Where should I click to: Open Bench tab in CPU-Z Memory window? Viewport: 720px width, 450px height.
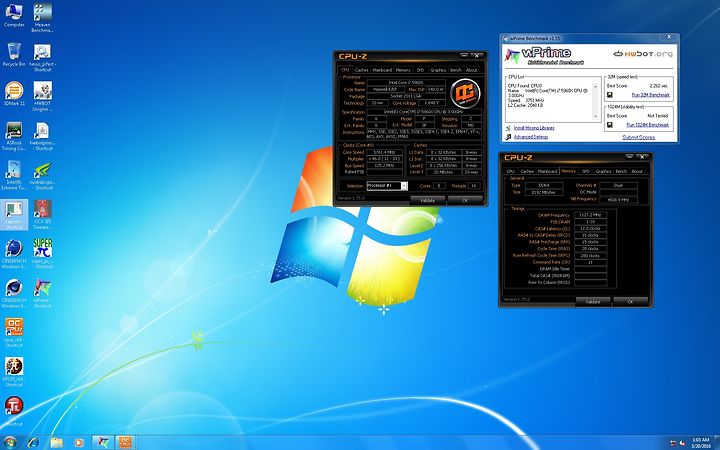pyautogui.click(x=621, y=171)
